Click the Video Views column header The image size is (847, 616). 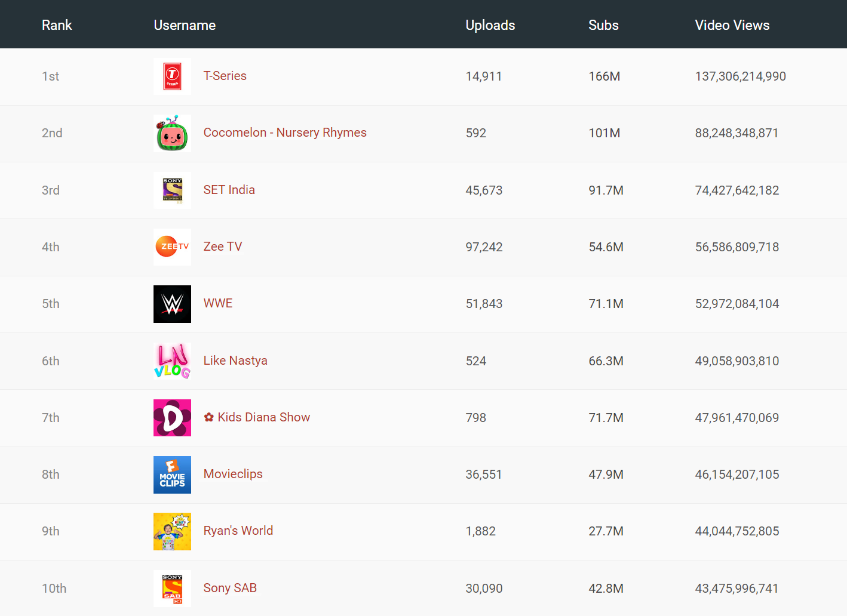(x=732, y=25)
